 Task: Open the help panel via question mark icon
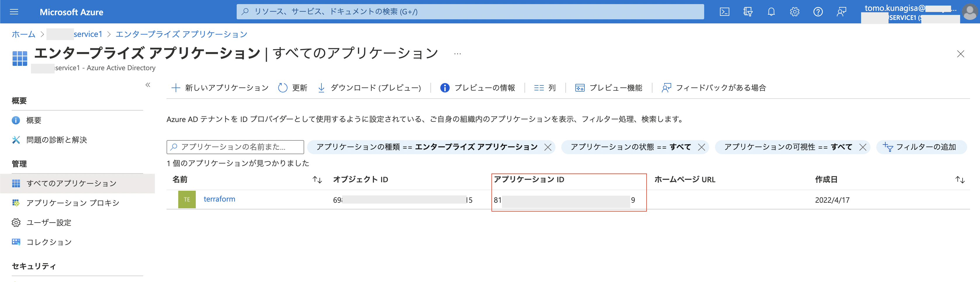[x=818, y=12]
